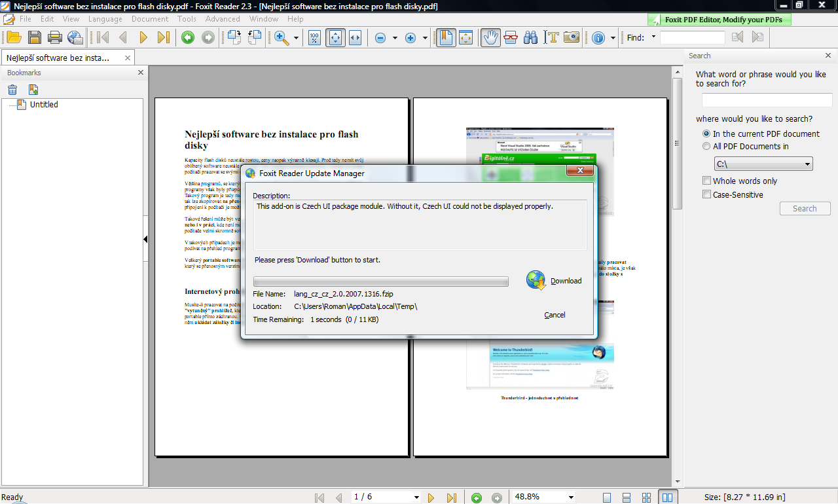Click the Download button in Update Manager
This screenshot has height=504, width=838.
[554, 280]
